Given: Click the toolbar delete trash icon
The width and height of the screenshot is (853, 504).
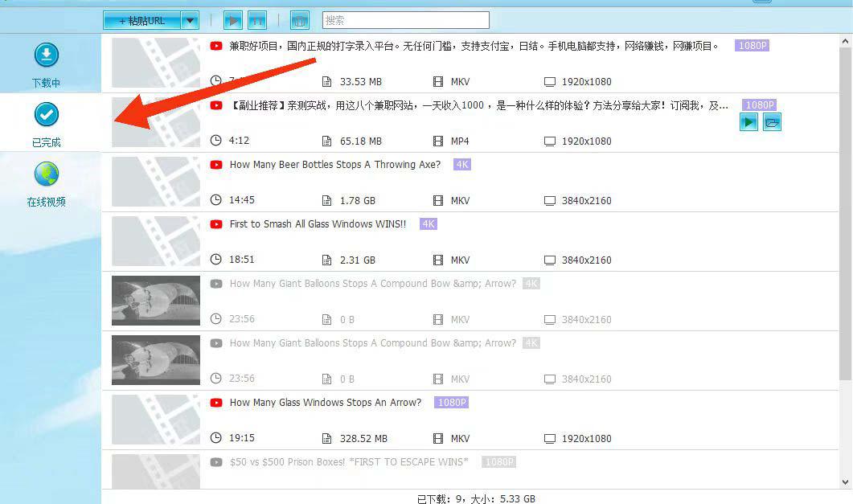Looking at the screenshot, I should pyautogui.click(x=300, y=21).
